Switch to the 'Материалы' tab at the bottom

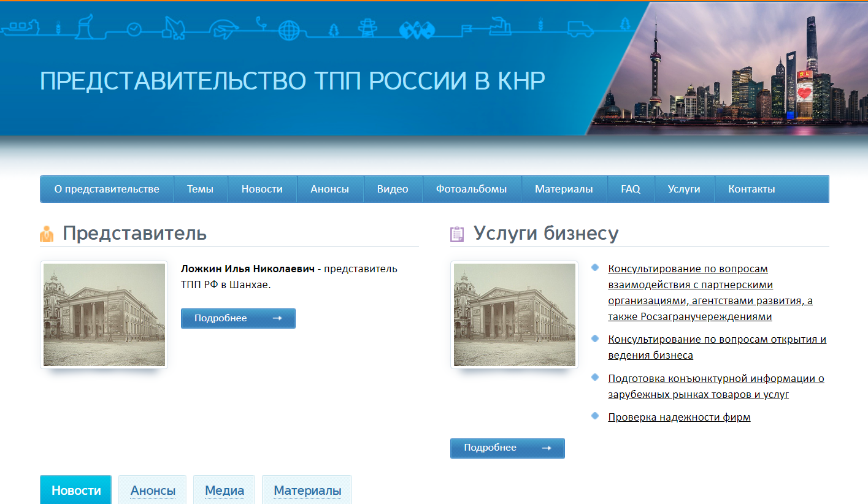tap(307, 490)
